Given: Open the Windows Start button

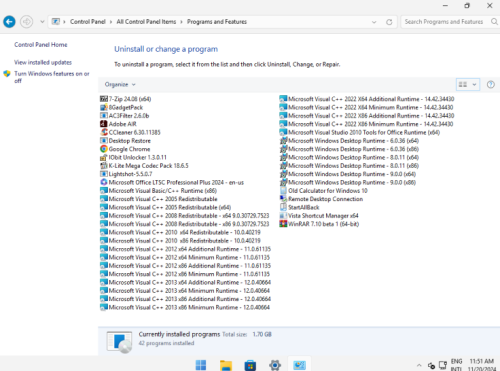Looking at the screenshot, I should click(201, 365).
